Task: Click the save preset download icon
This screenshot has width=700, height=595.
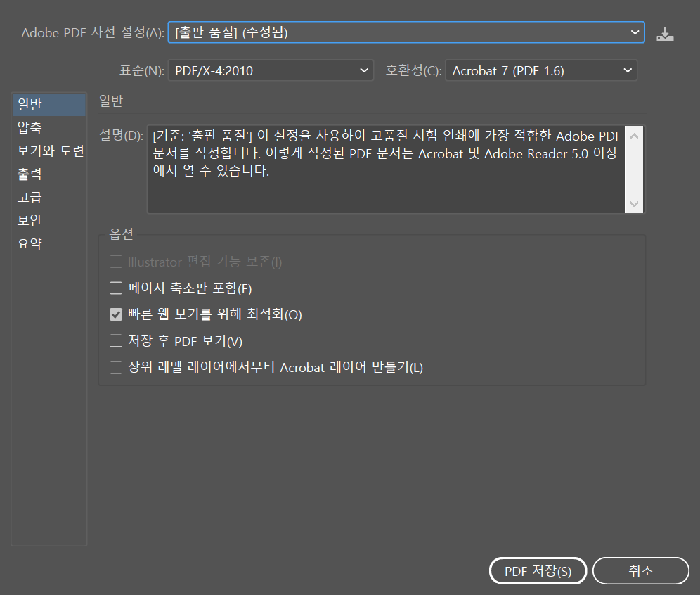Action: point(665,34)
